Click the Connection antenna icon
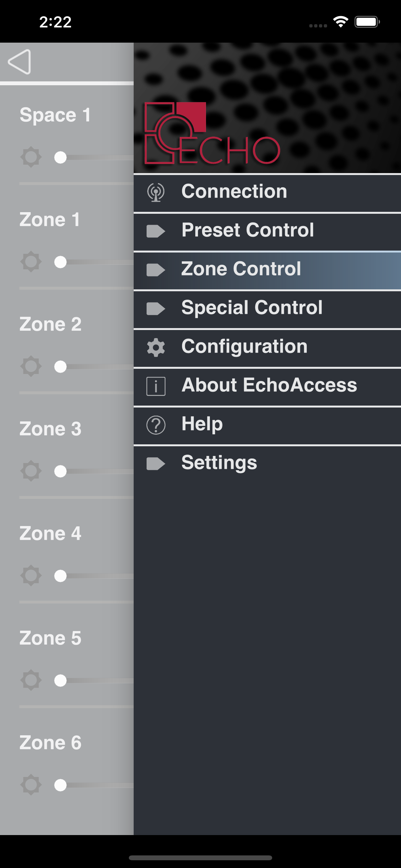Screen dimensions: 401x868 pyautogui.click(x=155, y=192)
